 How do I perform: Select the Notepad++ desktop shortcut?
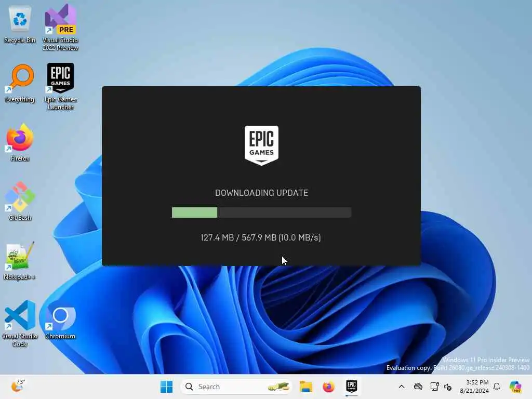coord(20,261)
